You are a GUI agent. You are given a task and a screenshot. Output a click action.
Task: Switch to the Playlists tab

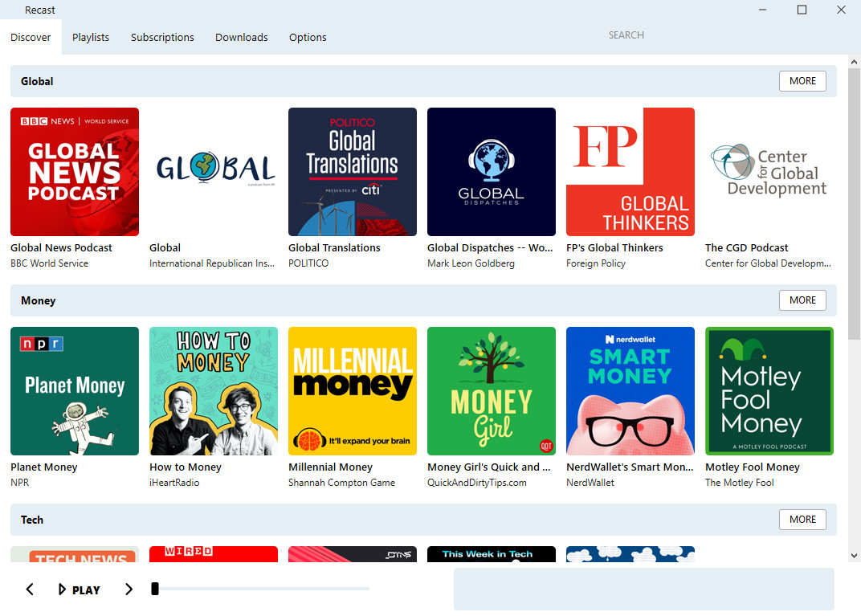point(91,37)
